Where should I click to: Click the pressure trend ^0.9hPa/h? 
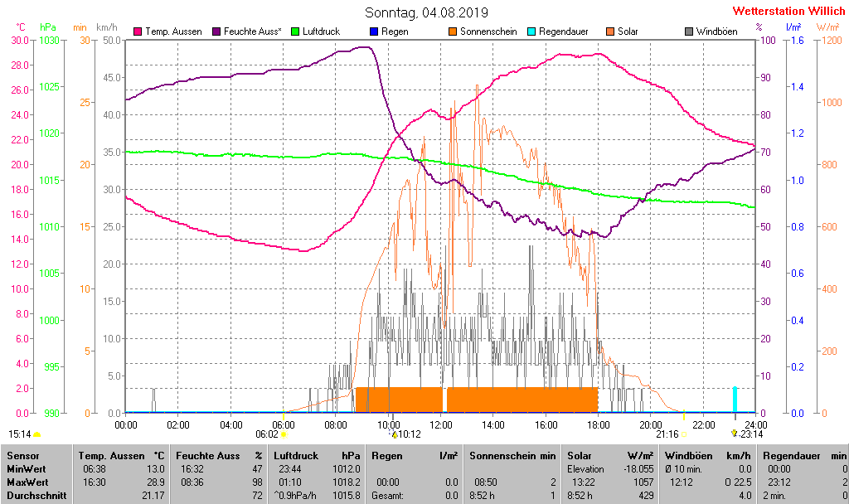[x=295, y=495]
